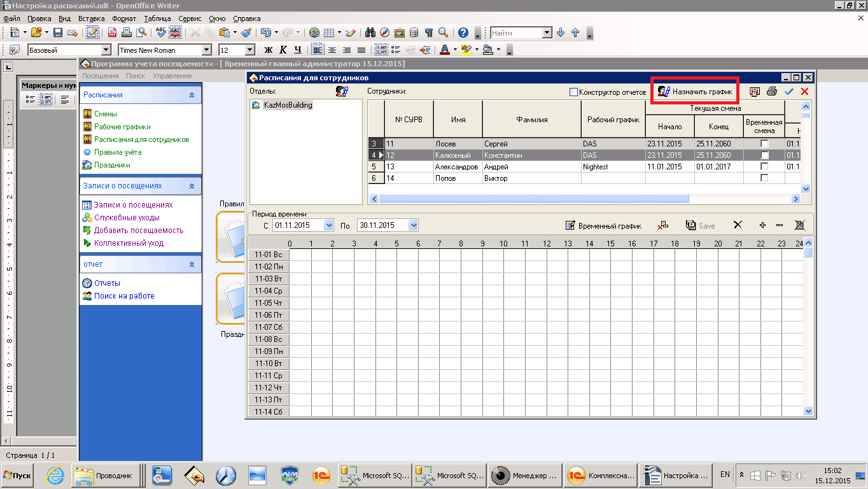This screenshot has height=489, width=868.
Task: Click the printer icon in schedules window
Action: tap(771, 92)
